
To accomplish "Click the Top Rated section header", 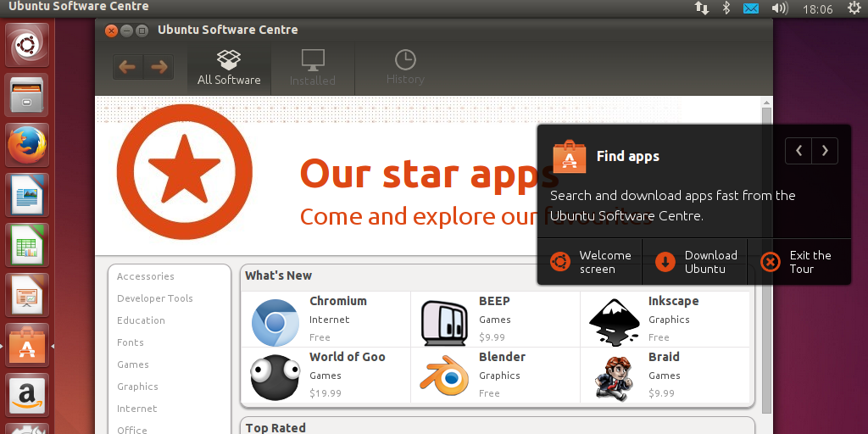I will (x=275, y=427).
